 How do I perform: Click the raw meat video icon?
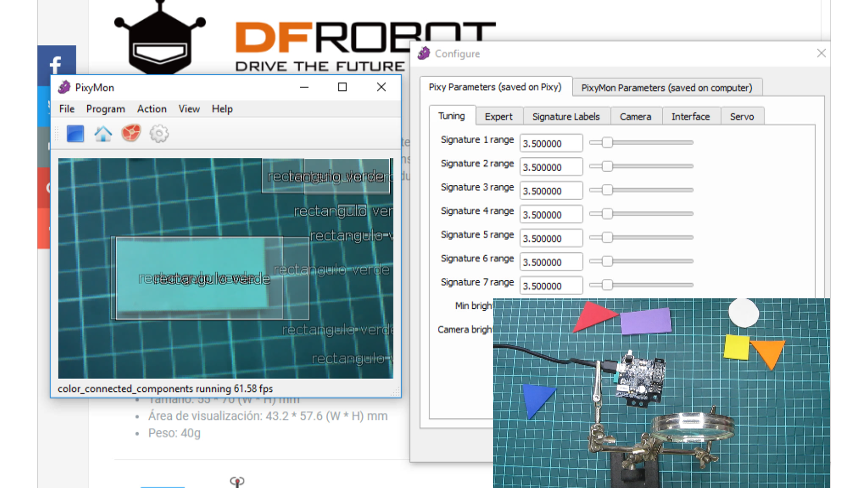click(131, 134)
